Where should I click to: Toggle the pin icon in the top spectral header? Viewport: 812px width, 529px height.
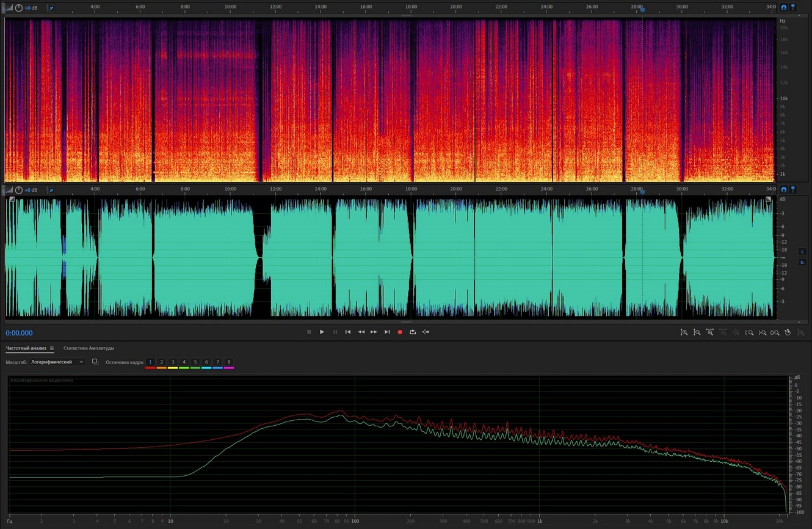[x=51, y=9]
